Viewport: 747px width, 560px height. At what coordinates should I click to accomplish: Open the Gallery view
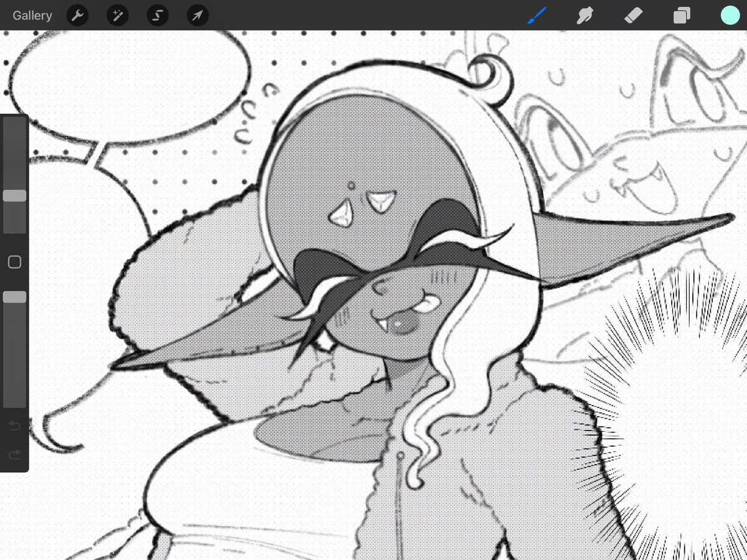pos(32,16)
